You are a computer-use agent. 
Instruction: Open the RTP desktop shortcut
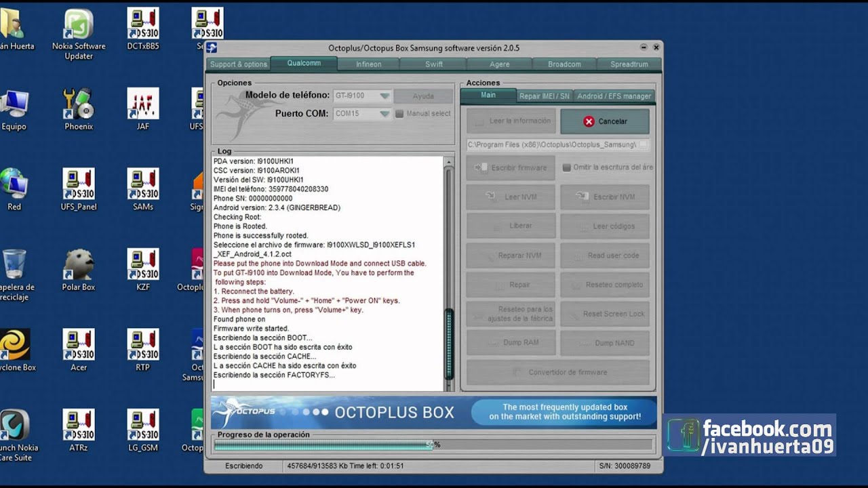click(x=143, y=350)
